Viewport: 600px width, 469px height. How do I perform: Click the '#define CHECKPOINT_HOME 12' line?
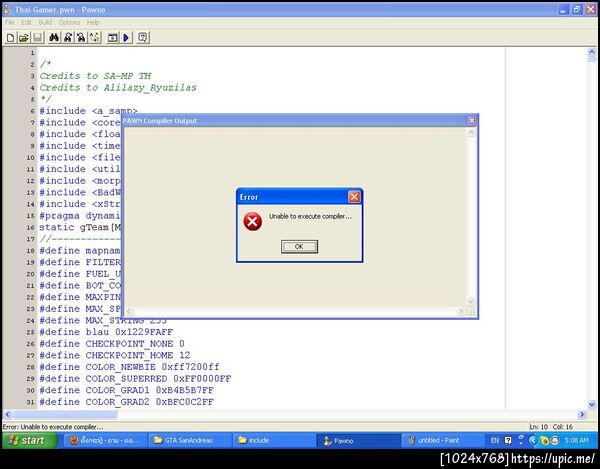[115, 355]
